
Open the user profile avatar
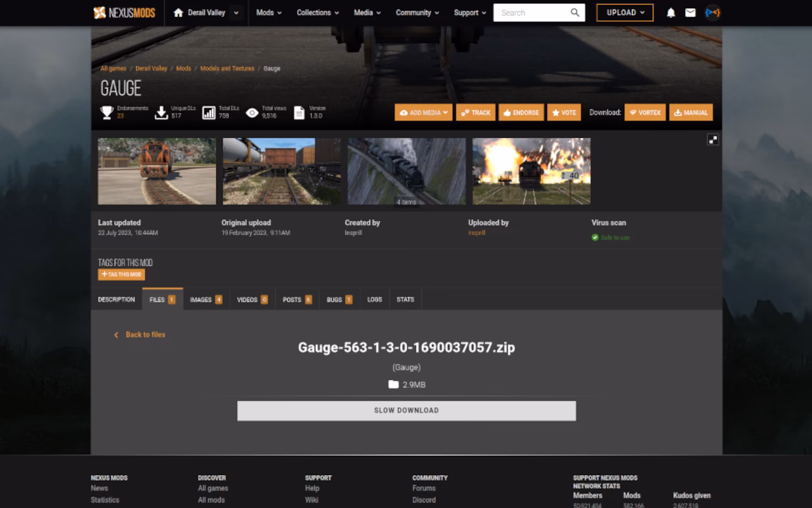click(x=712, y=13)
